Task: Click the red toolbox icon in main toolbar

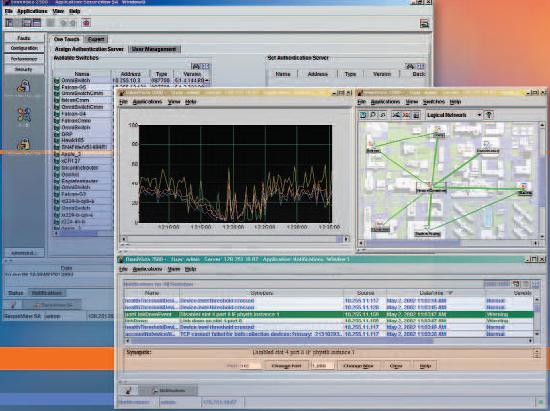Action: (86, 23)
